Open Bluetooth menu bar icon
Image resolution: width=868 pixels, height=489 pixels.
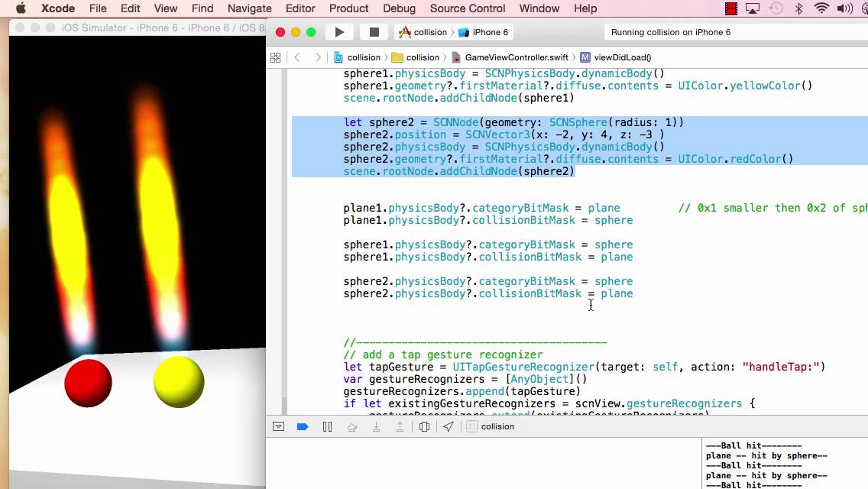click(x=798, y=8)
